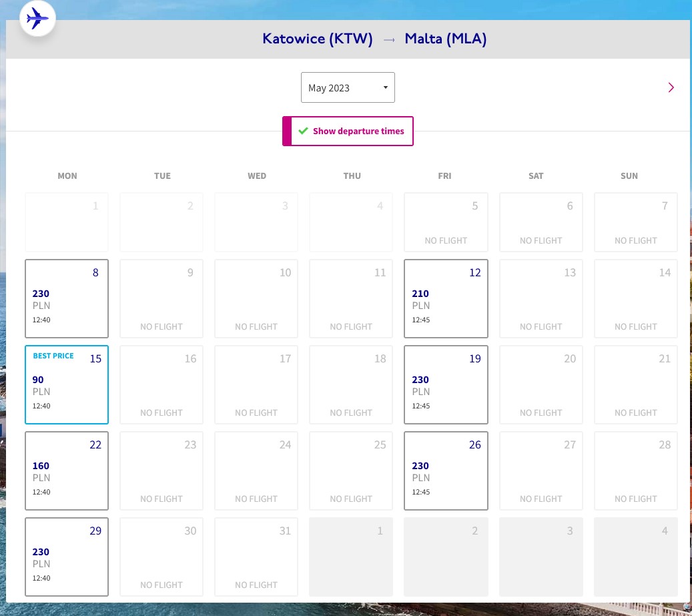Screen dimensions: 692x616
Task: Choose May 12 flight at 210 PLN
Action: tap(446, 299)
